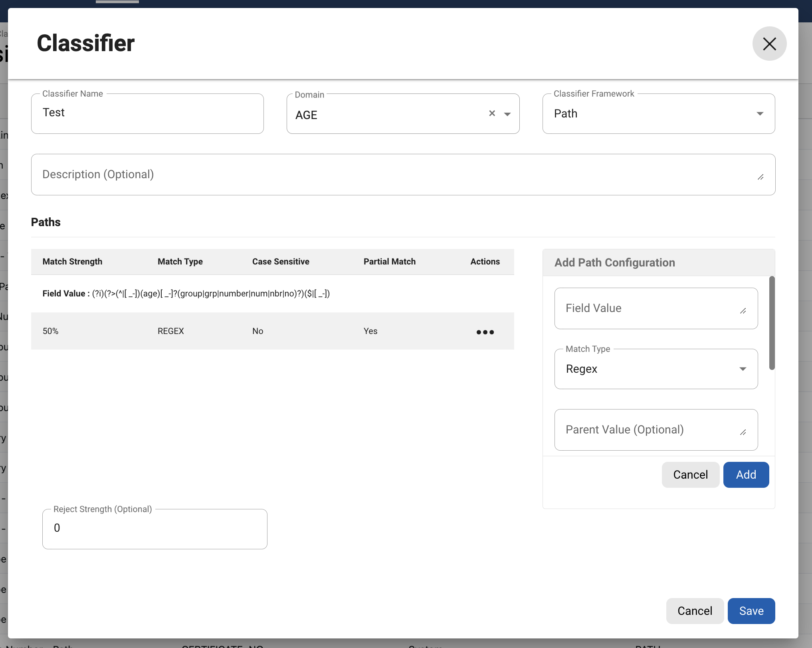
Task: Save the classifier
Action: point(751,611)
